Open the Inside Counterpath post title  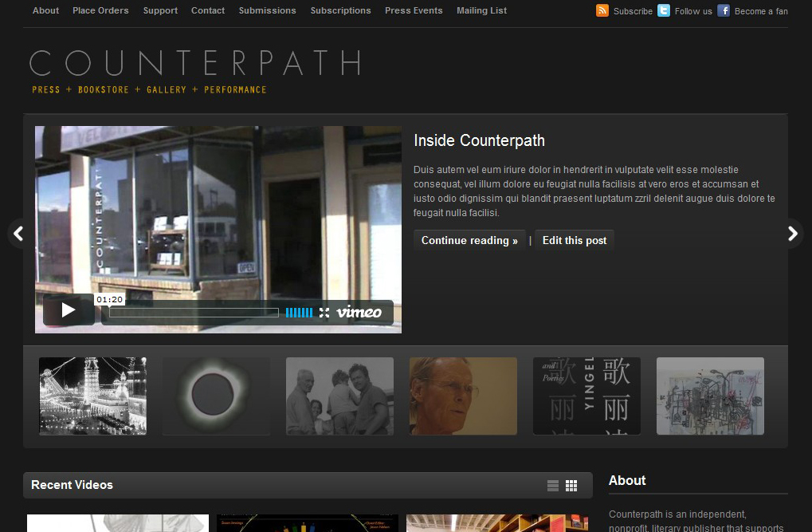tap(479, 140)
